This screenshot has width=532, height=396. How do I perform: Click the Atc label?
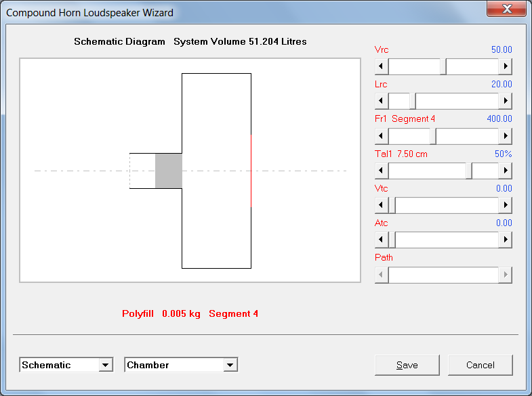381,223
